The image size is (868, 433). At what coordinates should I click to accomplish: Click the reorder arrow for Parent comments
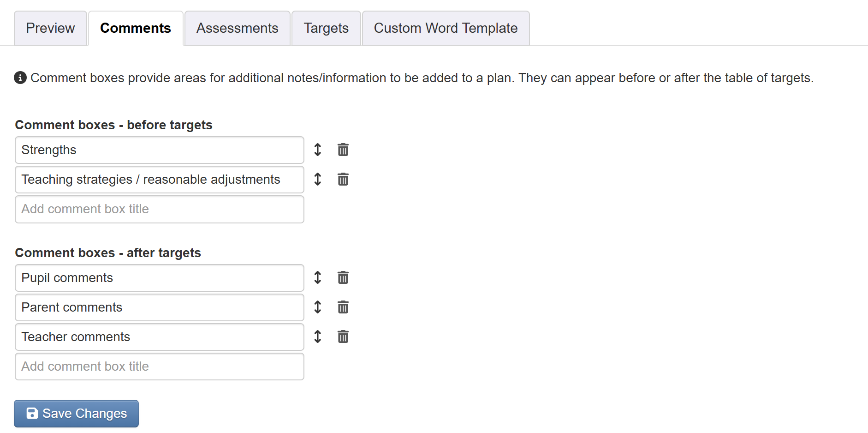point(317,307)
